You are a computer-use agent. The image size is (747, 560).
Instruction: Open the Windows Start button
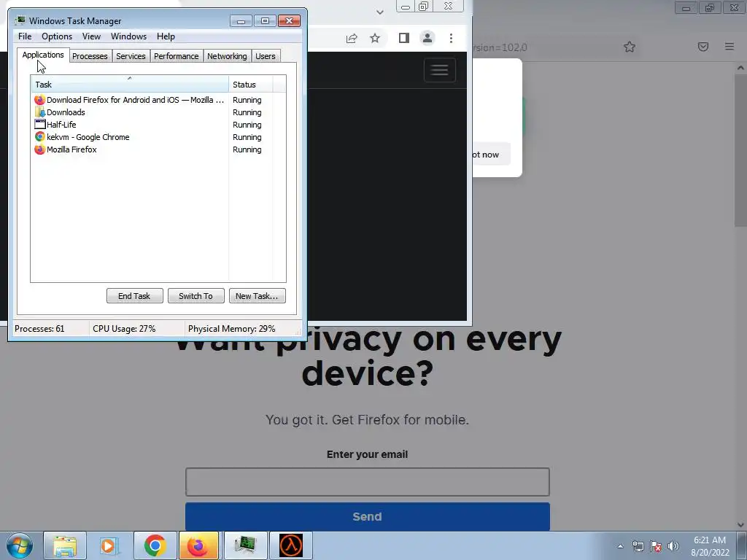pos(20,545)
